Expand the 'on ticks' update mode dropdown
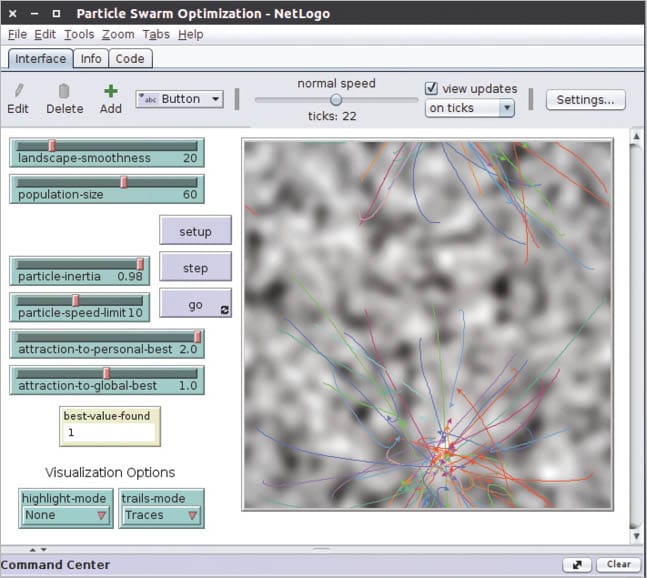Viewport: 647px width, 578px height. [x=470, y=108]
